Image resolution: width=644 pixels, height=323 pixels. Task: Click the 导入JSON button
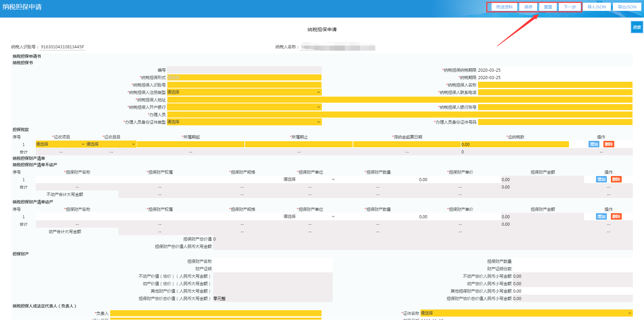tap(596, 7)
